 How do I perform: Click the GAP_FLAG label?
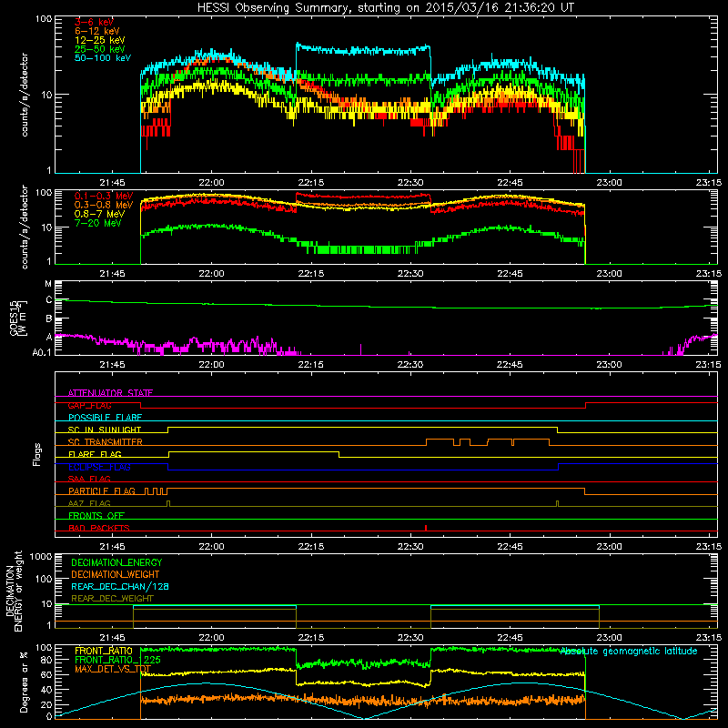pos(89,405)
